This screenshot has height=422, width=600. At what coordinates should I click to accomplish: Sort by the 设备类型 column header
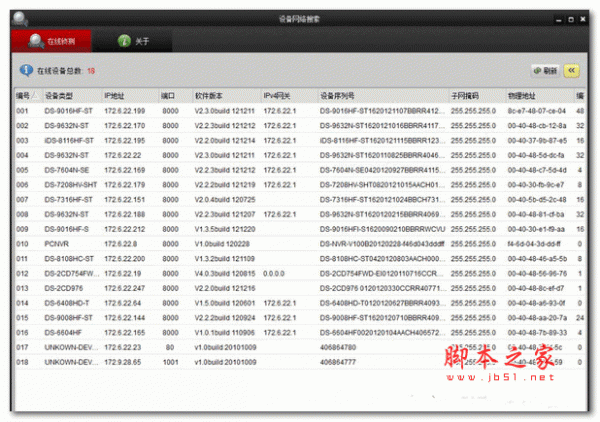(60, 95)
